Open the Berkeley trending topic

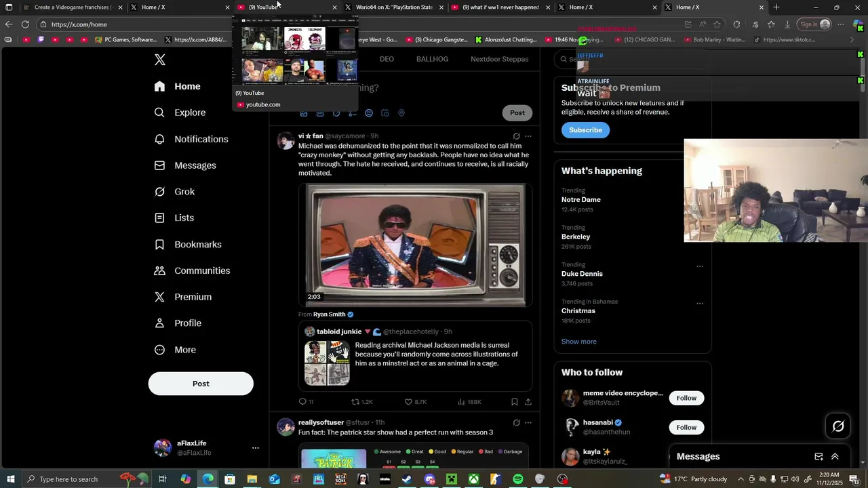[576, 237]
